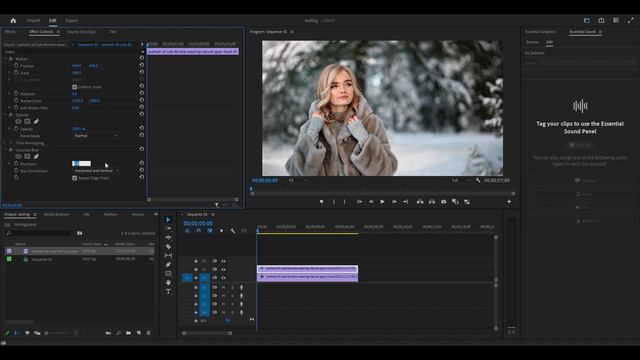Viewport: 640px width, 360px height.
Task: Create rectangle mask under Gaussian Blur
Action: click(27, 156)
